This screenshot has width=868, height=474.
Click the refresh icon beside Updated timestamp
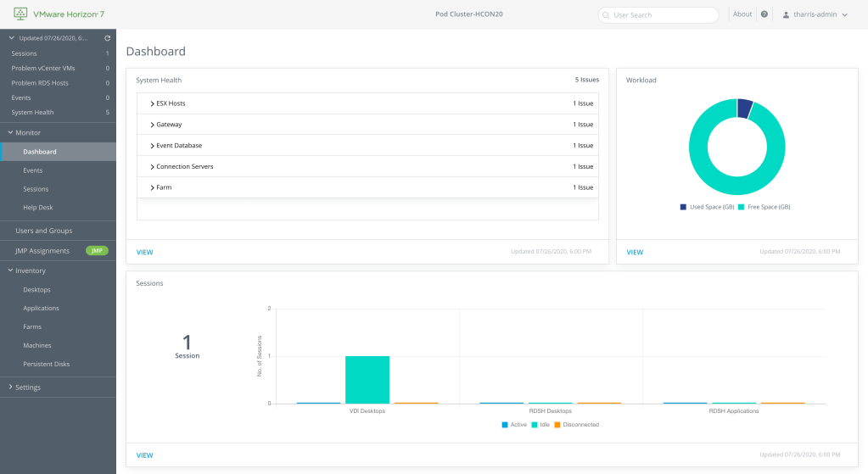pyautogui.click(x=107, y=38)
